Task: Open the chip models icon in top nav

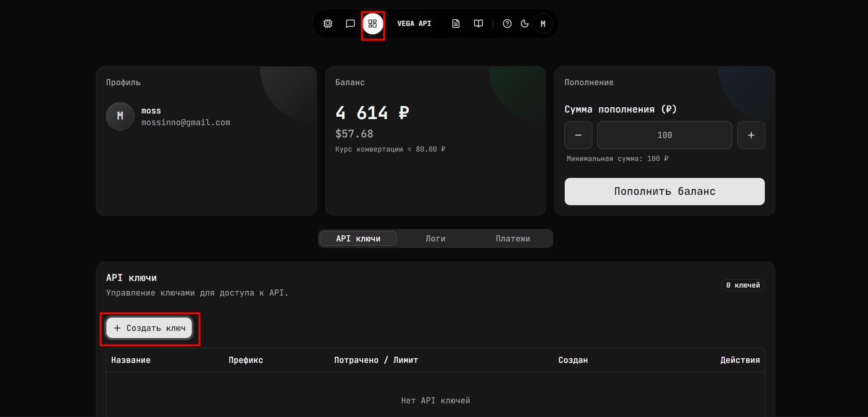Action: [x=328, y=24]
